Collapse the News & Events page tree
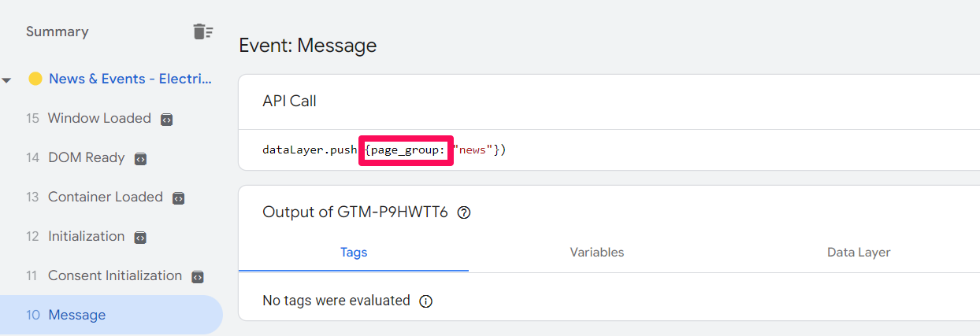Viewport: 980px width, 336px height. click(7, 80)
